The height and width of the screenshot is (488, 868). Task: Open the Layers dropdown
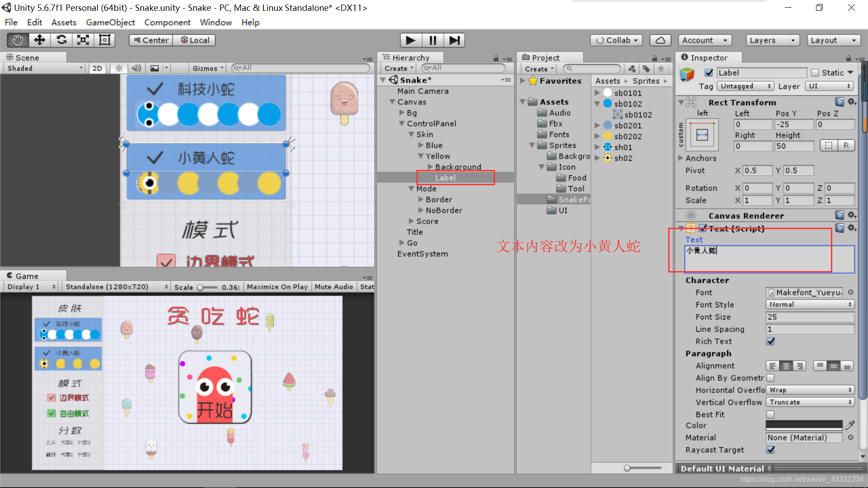(x=773, y=40)
